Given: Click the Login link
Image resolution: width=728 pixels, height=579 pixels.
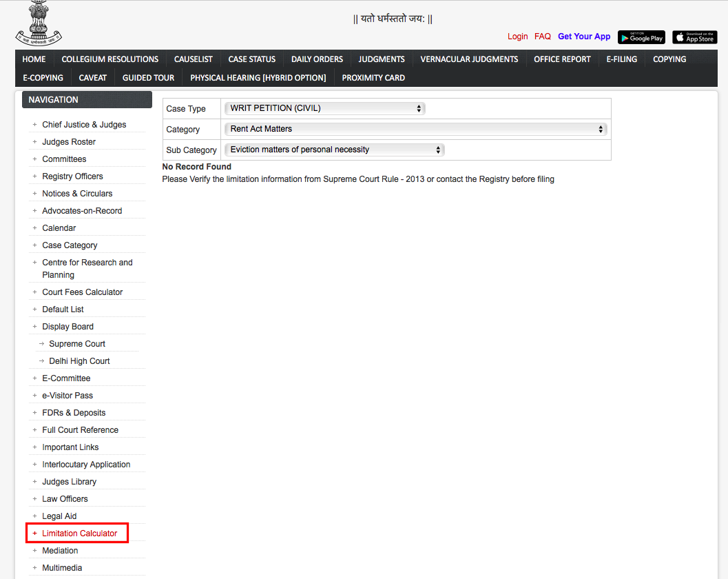Looking at the screenshot, I should coord(518,37).
